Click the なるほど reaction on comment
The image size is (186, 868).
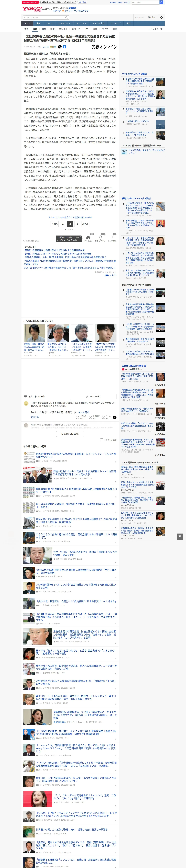coord(94,417)
